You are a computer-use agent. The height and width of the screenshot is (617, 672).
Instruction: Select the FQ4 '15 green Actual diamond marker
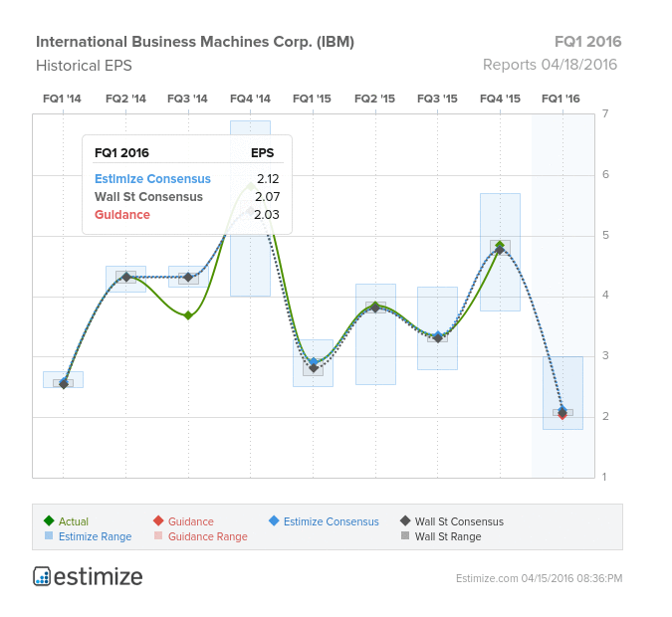point(500,245)
